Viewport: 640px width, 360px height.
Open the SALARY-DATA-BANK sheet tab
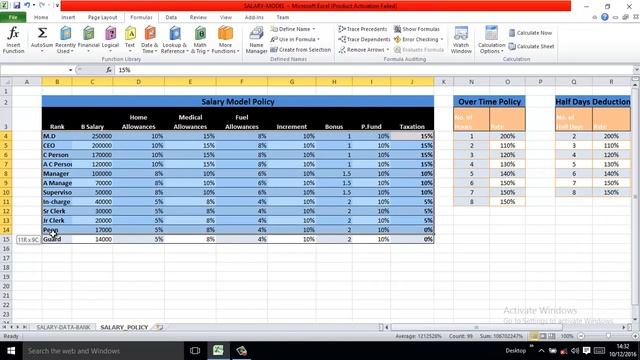[63, 327]
